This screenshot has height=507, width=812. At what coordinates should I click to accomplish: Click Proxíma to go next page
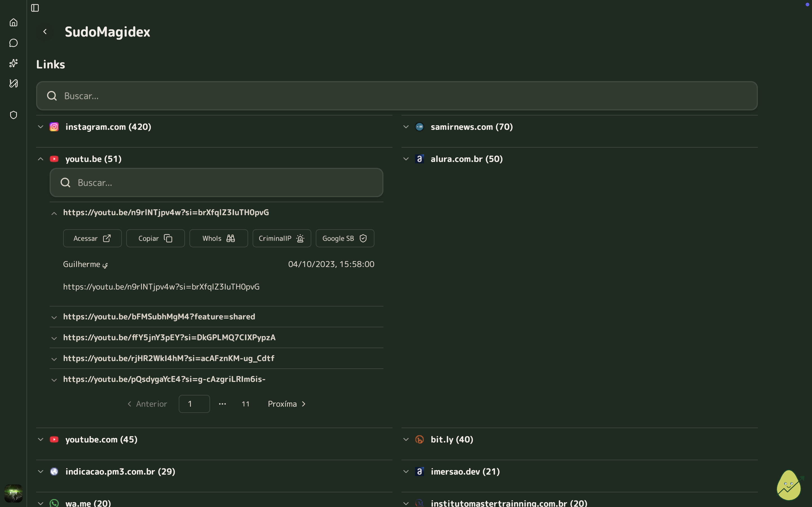tap(286, 404)
